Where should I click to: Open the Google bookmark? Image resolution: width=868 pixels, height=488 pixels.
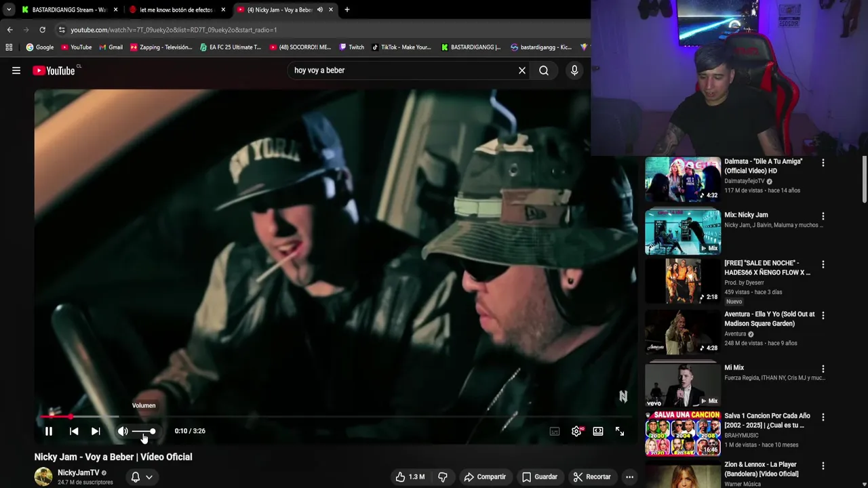[40, 47]
